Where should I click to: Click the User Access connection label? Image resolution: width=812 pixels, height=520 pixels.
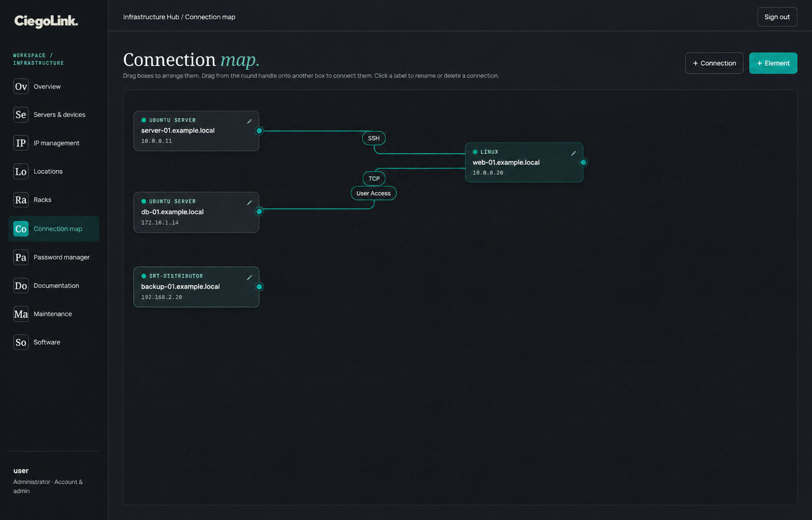tap(374, 193)
